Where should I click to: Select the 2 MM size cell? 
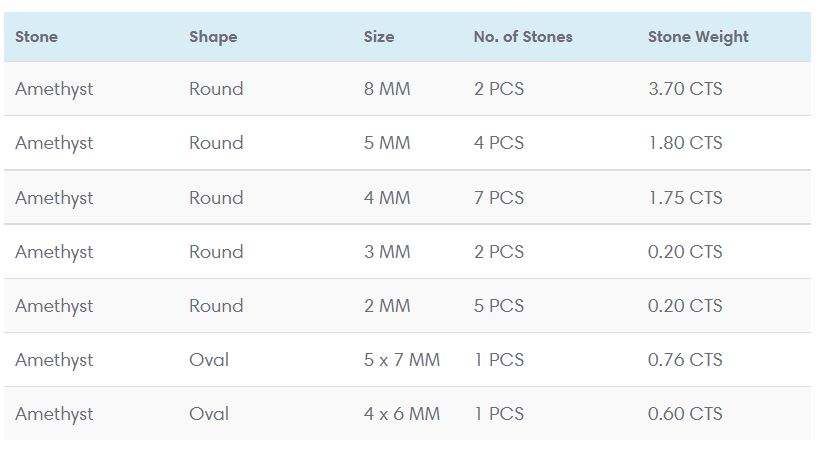387,306
